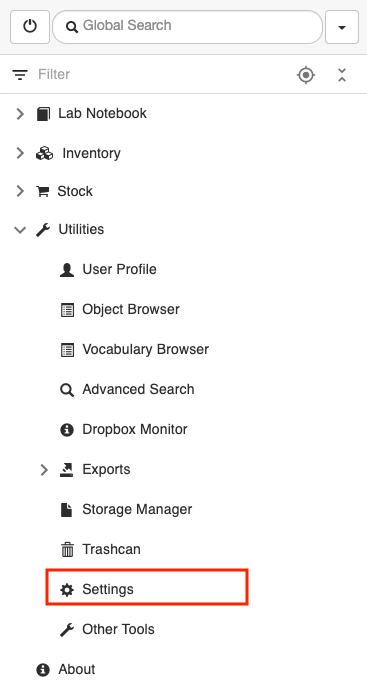Focus the Global Search input field

187,27
